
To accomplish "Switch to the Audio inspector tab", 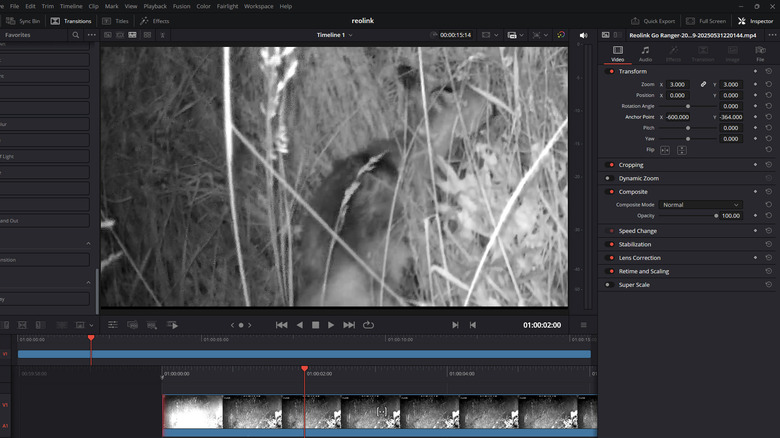I will pos(645,53).
